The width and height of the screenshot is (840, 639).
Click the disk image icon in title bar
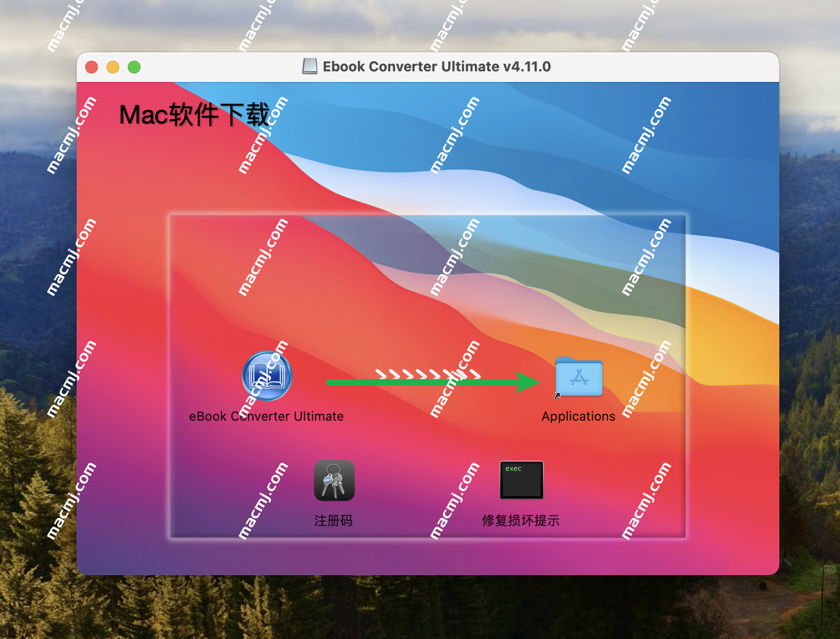pos(310,67)
